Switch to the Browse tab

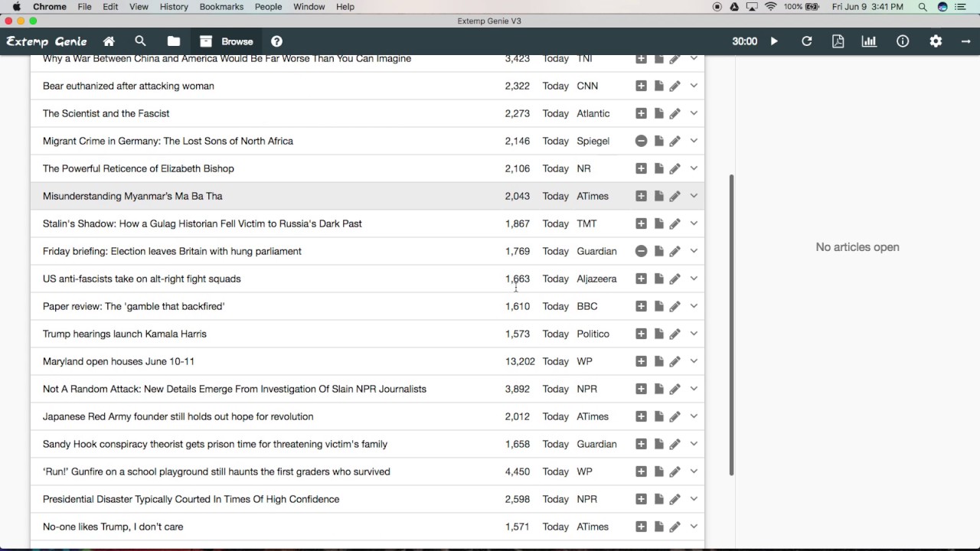click(226, 41)
